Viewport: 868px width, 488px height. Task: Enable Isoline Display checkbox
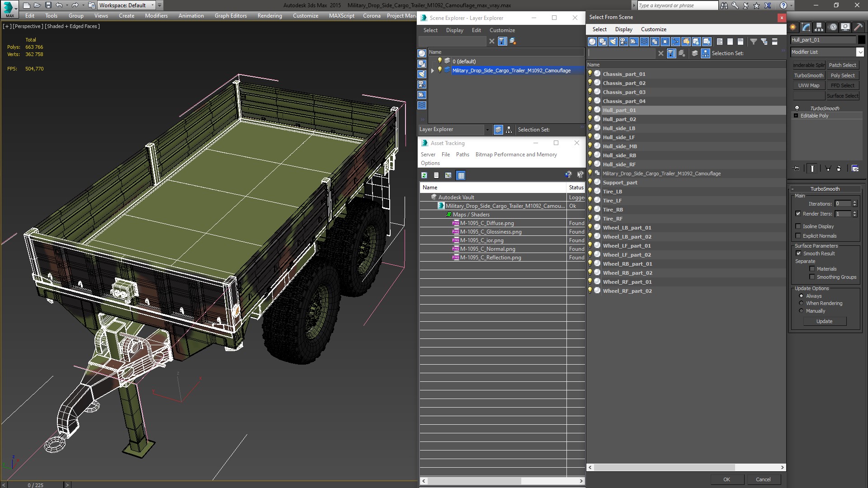point(798,226)
